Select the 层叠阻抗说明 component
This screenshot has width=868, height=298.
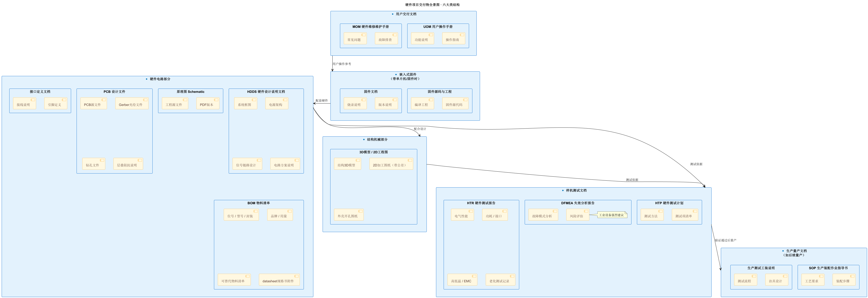pos(128,164)
